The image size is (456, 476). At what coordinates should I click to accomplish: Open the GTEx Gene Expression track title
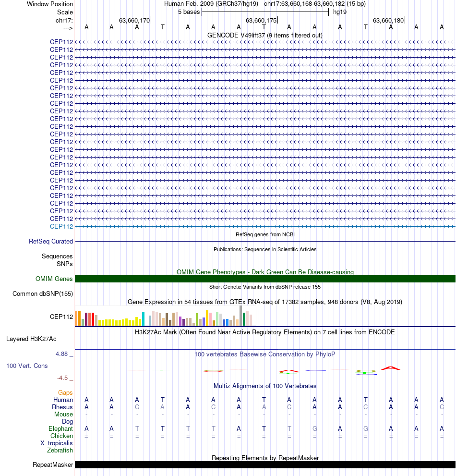(265, 302)
